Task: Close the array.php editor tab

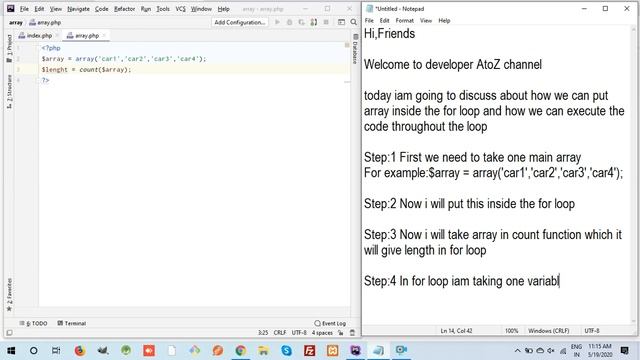Action: pyautogui.click(x=104, y=36)
